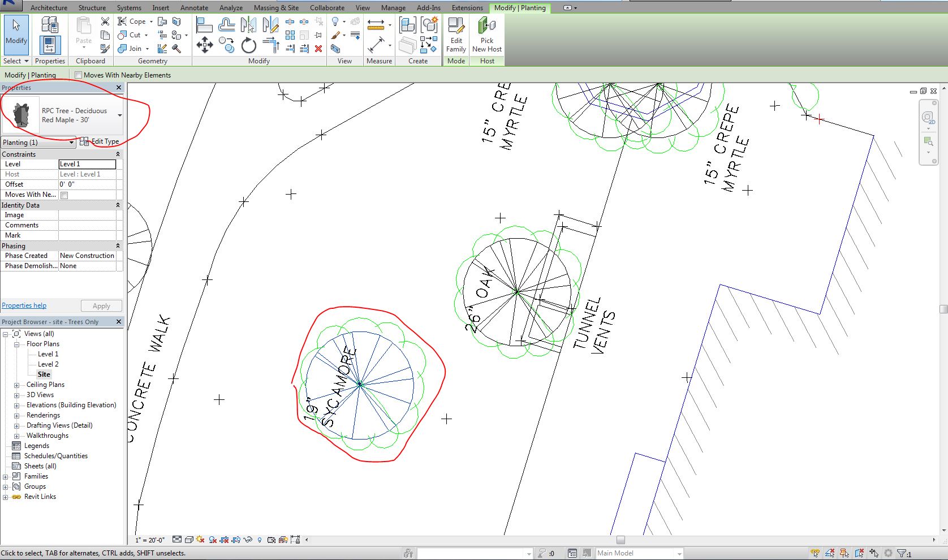948x560 pixels.
Task: Switch to the Annotate ribbon tab
Action: (194, 7)
